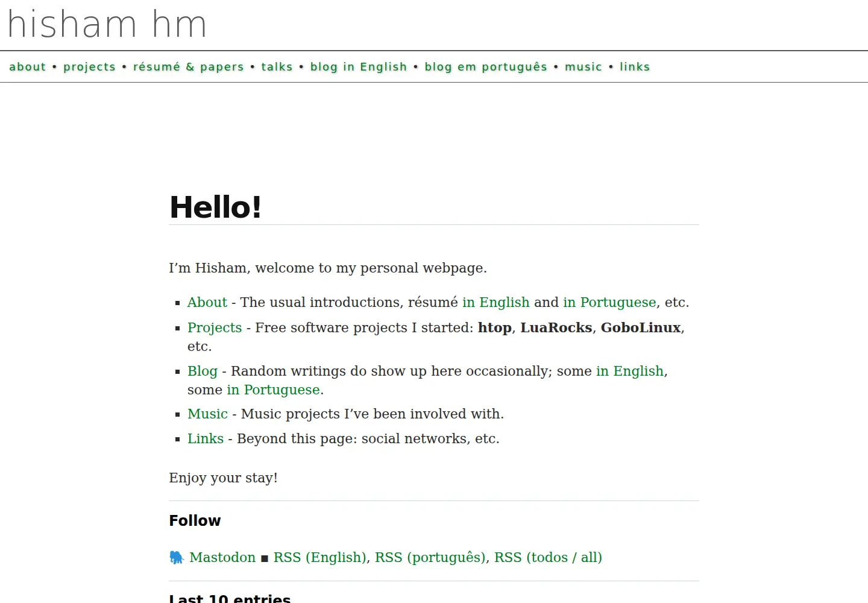Image resolution: width=868 pixels, height=603 pixels.
Task: Click the welcome sentence 'I'm Hisham, welcome…'
Action: click(x=328, y=268)
